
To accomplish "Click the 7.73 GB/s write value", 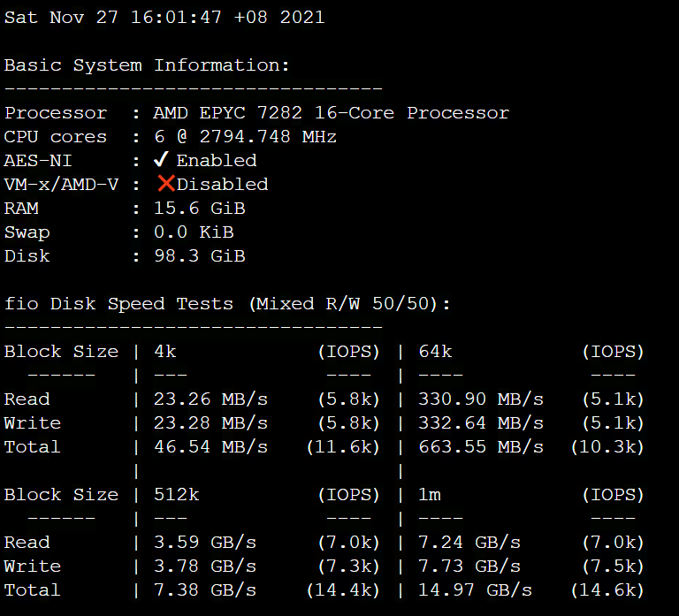I will [469, 567].
